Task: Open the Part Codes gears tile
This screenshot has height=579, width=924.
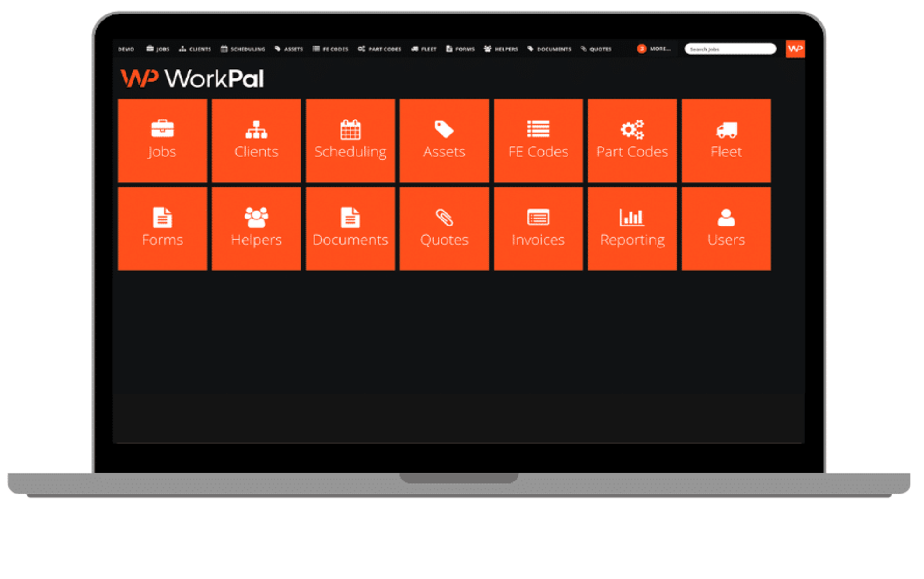Action: tap(632, 140)
